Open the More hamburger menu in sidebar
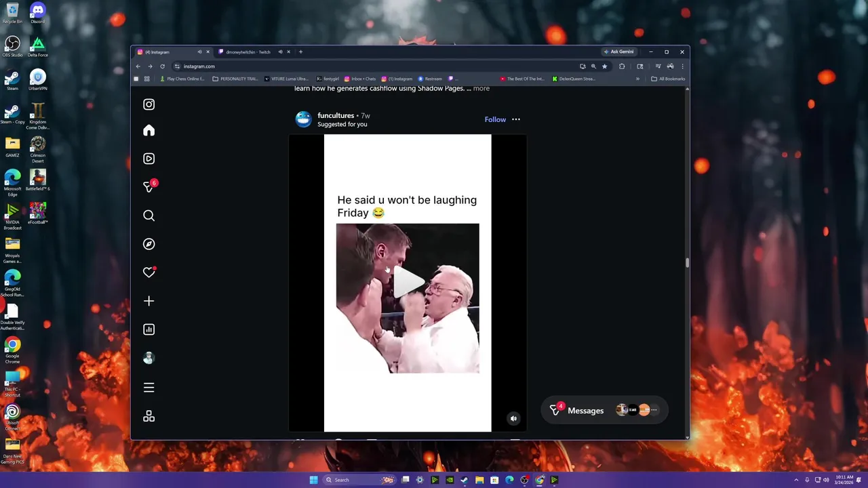The height and width of the screenshot is (488, 868). pos(149,388)
